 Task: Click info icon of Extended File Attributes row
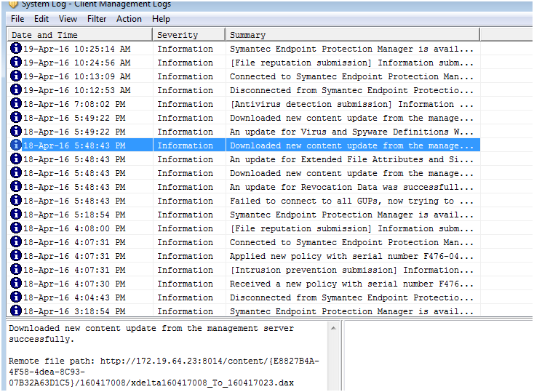16,159
